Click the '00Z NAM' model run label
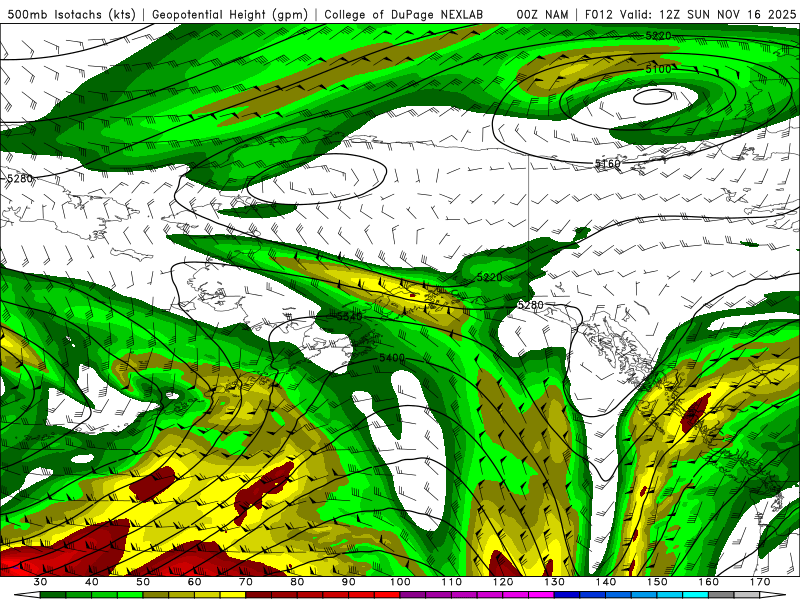This screenshot has height=600, width=800. pyautogui.click(x=542, y=15)
